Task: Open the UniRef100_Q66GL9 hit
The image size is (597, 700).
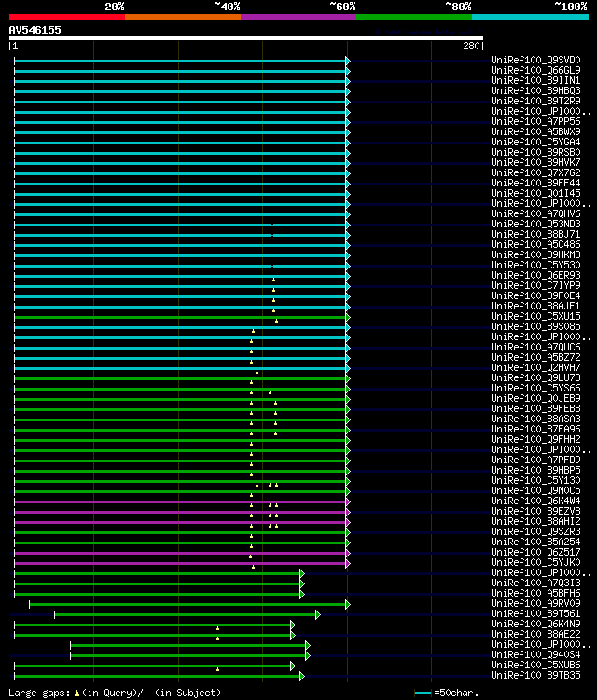Action: coord(535,70)
